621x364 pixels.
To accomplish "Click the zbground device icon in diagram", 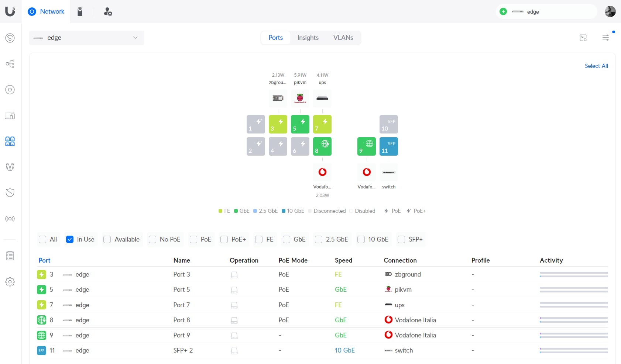I will pos(278,98).
